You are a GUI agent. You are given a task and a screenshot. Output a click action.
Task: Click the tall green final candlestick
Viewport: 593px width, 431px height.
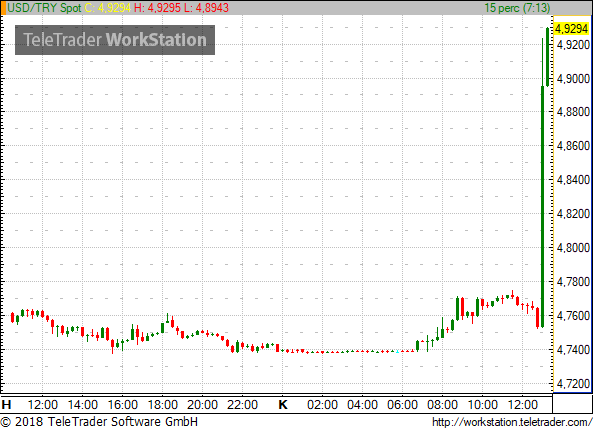(x=548, y=57)
